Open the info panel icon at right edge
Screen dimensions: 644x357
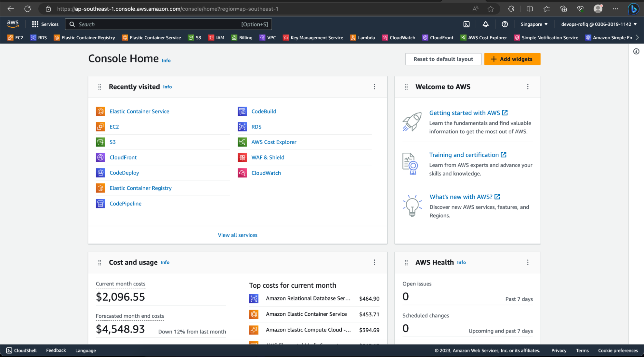tap(636, 52)
